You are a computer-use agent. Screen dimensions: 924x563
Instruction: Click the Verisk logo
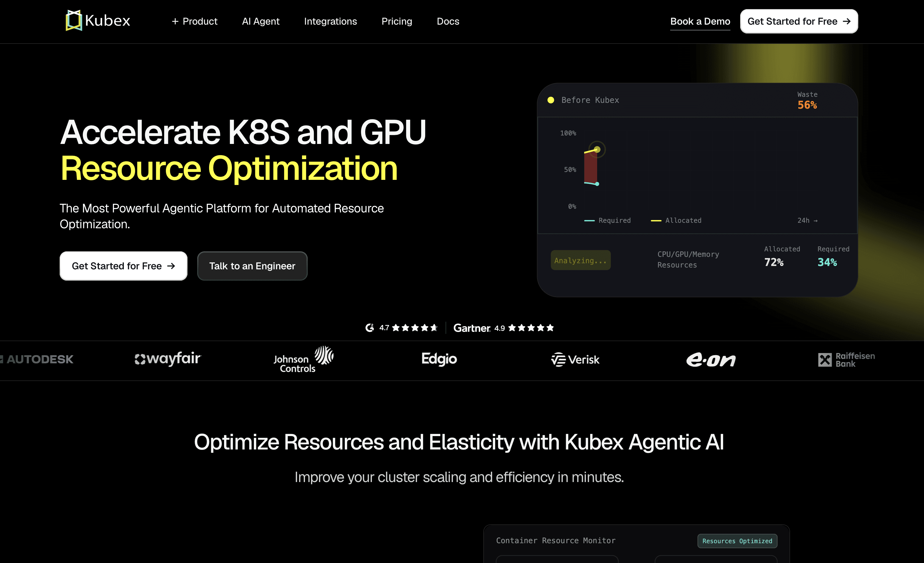pos(575,360)
